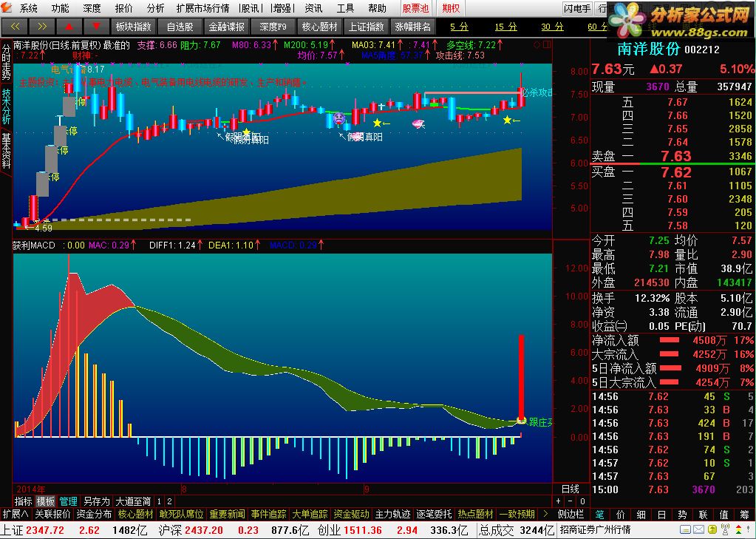Switch to the 15分 period
The image size is (756, 539).
[505, 27]
